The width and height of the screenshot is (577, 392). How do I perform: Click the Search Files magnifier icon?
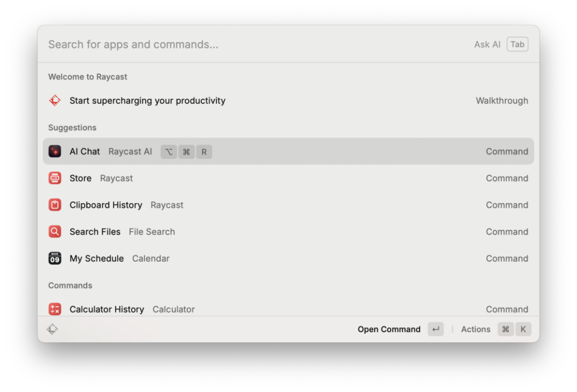tap(55, 232)
